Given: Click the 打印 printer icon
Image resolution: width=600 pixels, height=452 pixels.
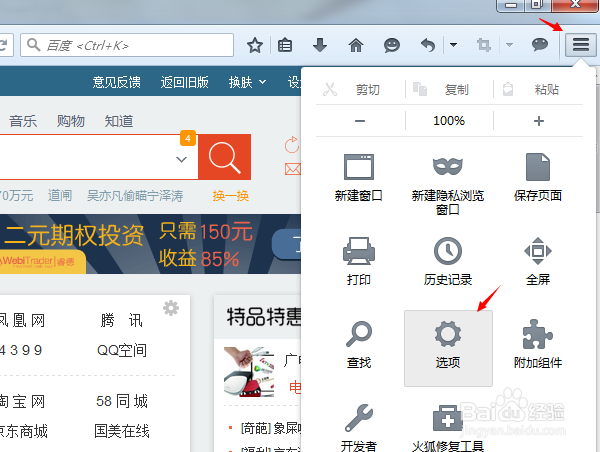Looking at the screenshot, I should coord(359,251).
